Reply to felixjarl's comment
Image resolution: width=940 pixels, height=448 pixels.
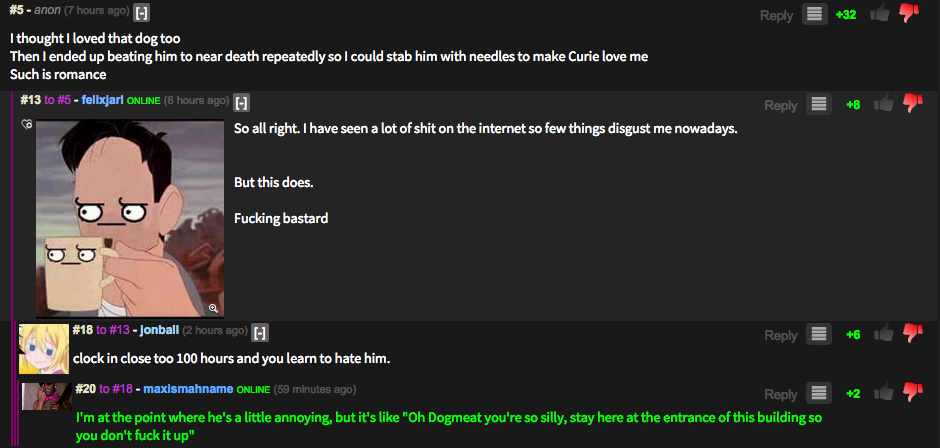click(780, 105)
